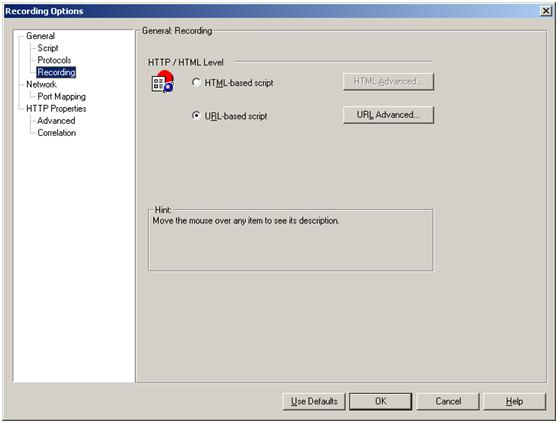Click the HTTP/HTML Level recording icon
Viewport: 558px width, 423px height.
point(163,82)
